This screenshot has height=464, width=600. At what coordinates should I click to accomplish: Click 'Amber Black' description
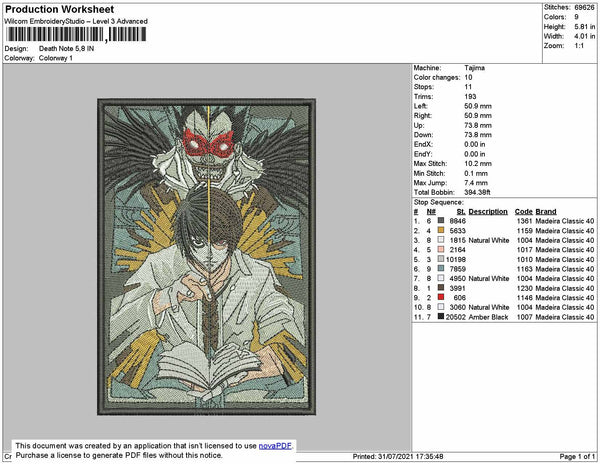[x=488, y=317]
